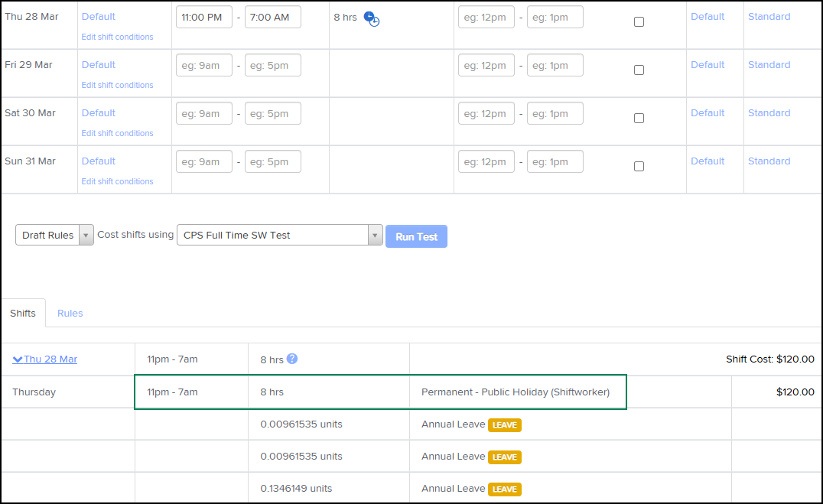Open the Draft Rules dropdown
The height and width of the screenshot is (504, 823).
tap(54, 236)
